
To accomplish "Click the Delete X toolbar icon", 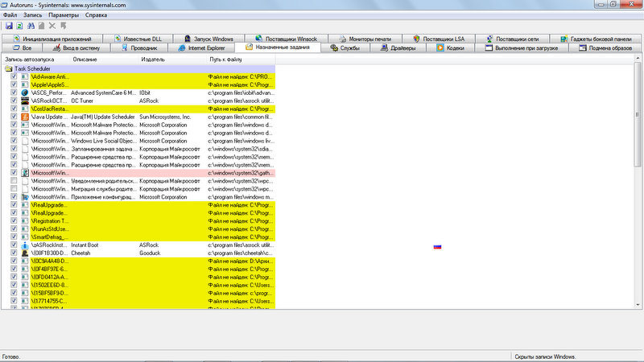I will 52,26.
